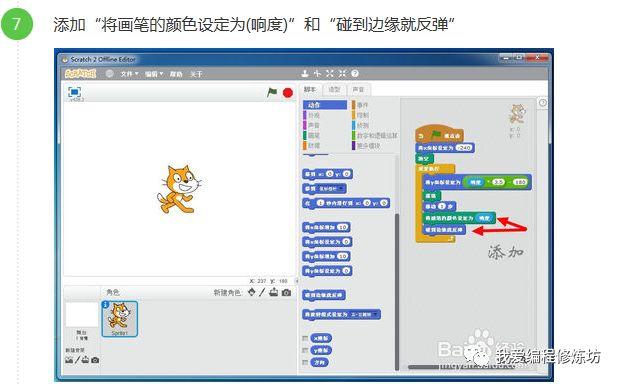Click the green flag hat block in script
This screenshot has height=384, width=620.
pos(439,134)
